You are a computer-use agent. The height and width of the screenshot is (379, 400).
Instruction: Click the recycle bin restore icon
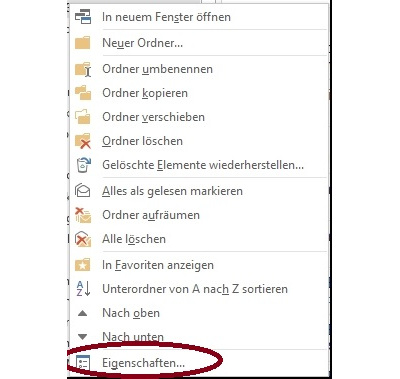tap(83, 165)
